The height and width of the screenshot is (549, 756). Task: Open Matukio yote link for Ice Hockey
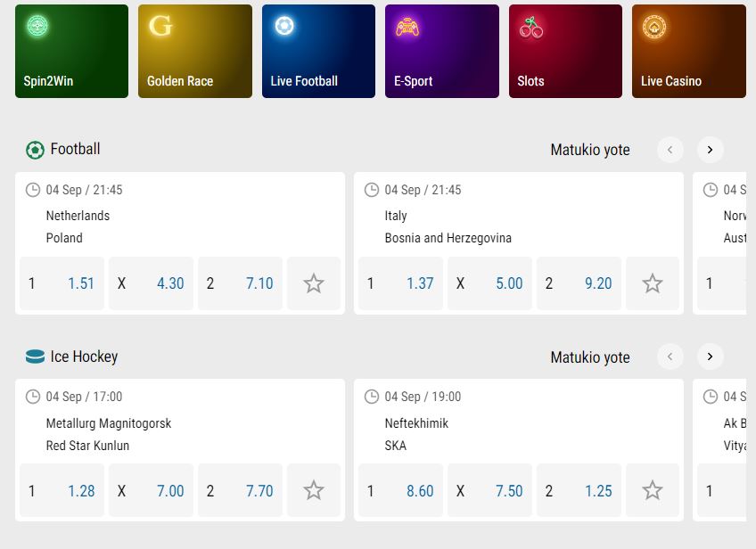point(590,357)
